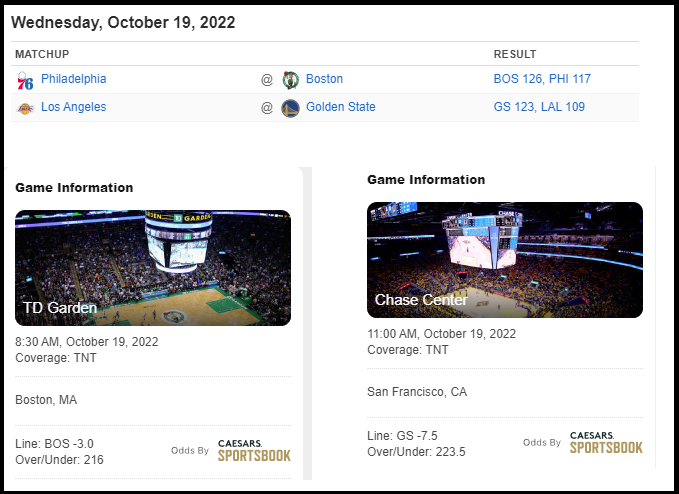The width and height of the screenshot is (679, 494).
Task: Click the Los Angeles Lakers team logo
Action: (25, 108)
